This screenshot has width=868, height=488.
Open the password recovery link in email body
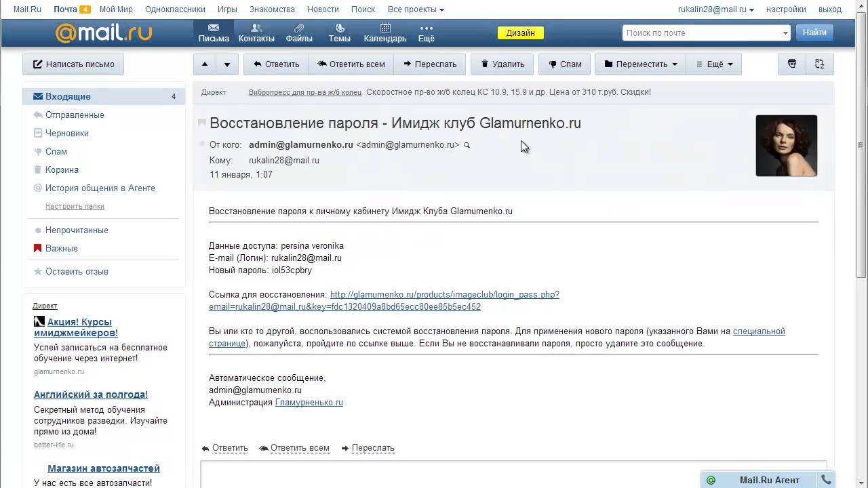tap(384, 300)
